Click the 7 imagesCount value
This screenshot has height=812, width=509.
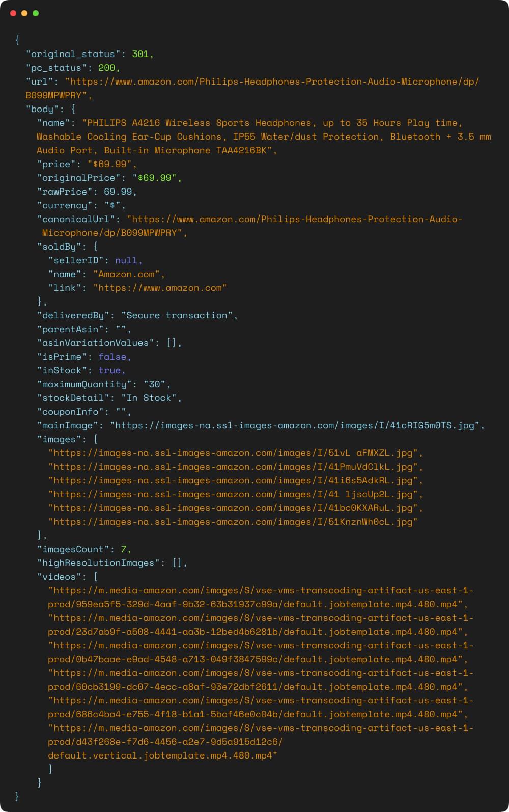[x=124, y=549]
